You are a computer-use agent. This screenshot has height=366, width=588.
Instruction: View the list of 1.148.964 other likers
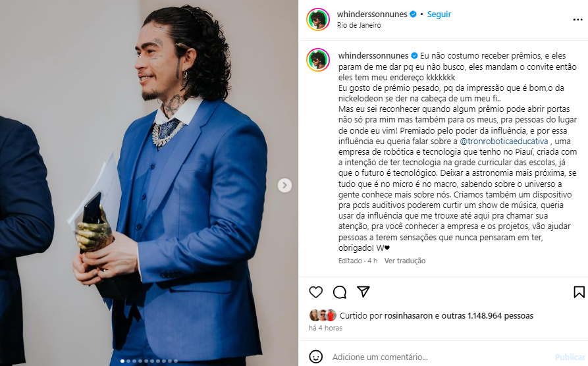point(487,316)
